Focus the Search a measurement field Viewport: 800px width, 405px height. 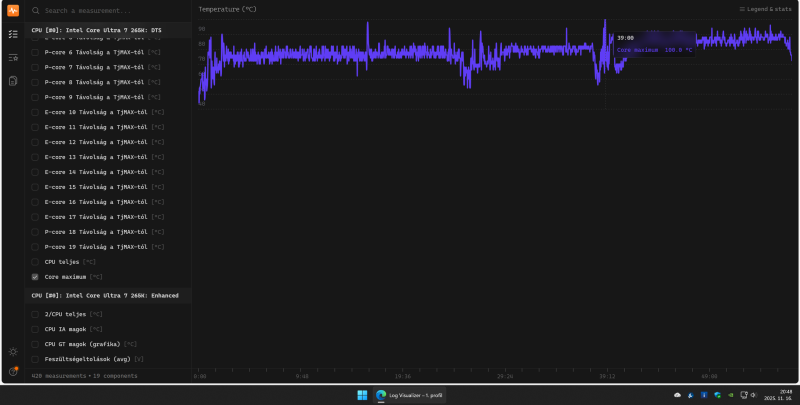click(x=108, y=11)
